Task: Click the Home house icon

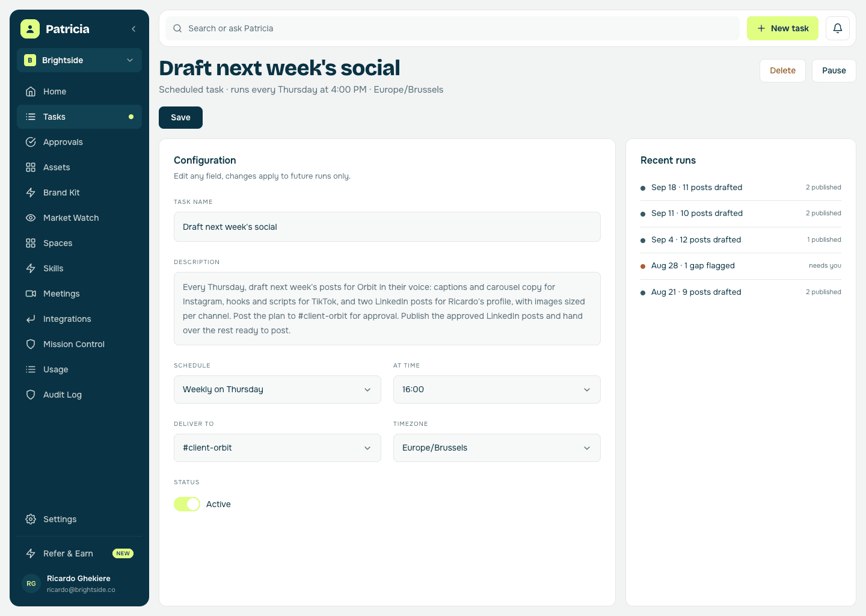Action: [x=31, y=91]
